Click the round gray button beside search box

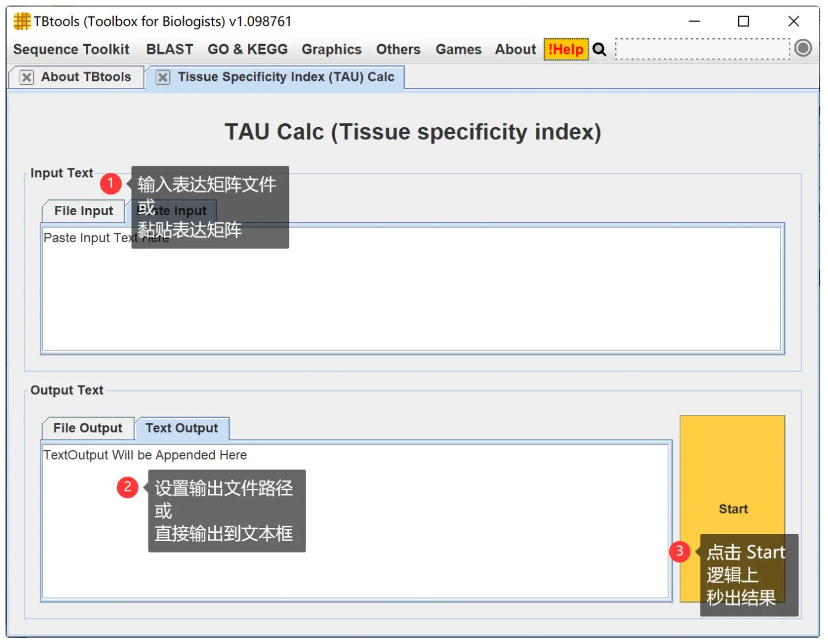[x=803, y=48]
